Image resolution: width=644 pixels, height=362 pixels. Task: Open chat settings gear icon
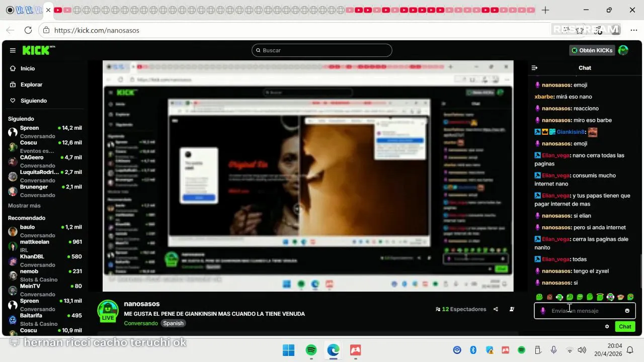pyautogui.click(x=607, y=326)
